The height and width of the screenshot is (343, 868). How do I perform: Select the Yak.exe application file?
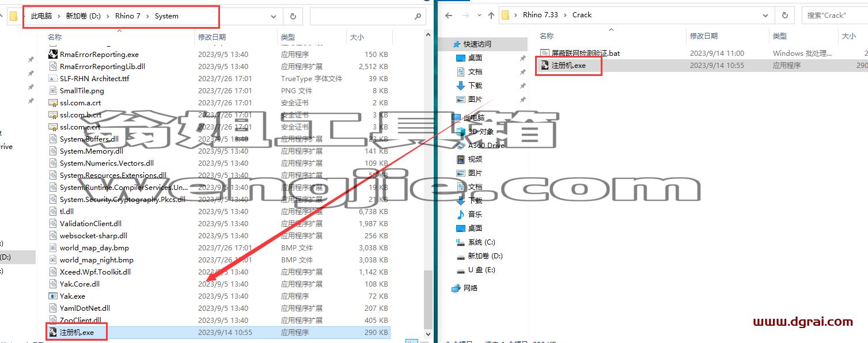click(x=218, y=296)
